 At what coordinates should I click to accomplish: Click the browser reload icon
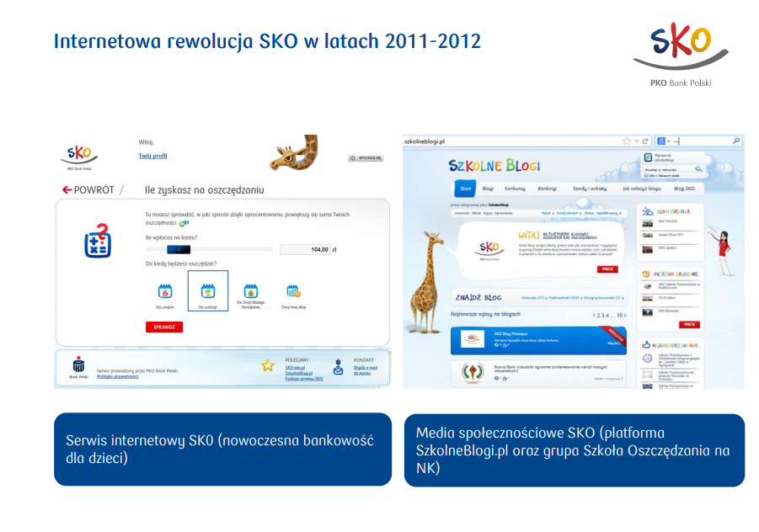tap(645, 141)
